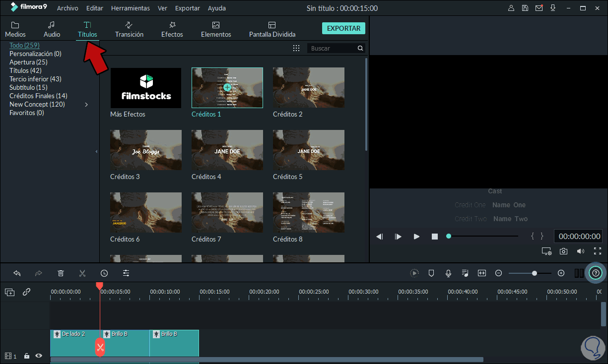Click the Record Voiceover microphone icon
This screenshot has width=608, height=364.
click(x=448, y=273)
